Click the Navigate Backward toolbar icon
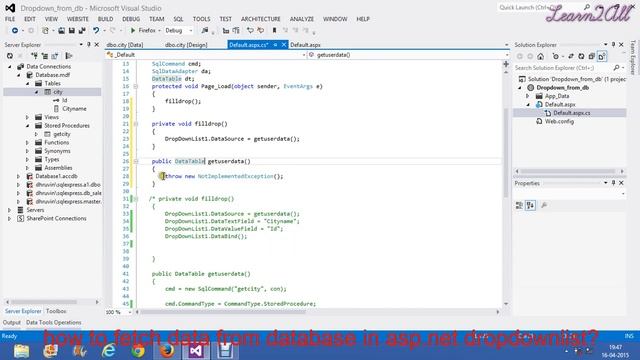Viewport: 640px width, 360px height. tap(15, 31)
